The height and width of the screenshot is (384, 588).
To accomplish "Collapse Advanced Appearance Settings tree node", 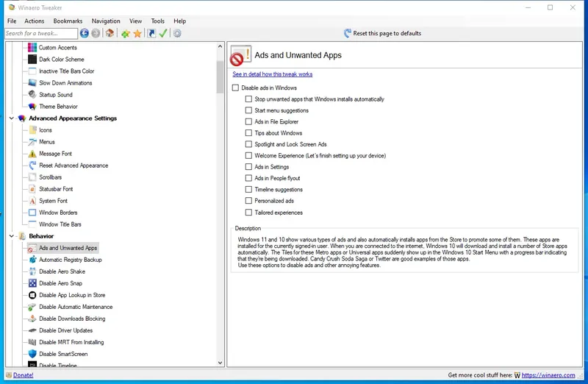I will pos(12,118).
